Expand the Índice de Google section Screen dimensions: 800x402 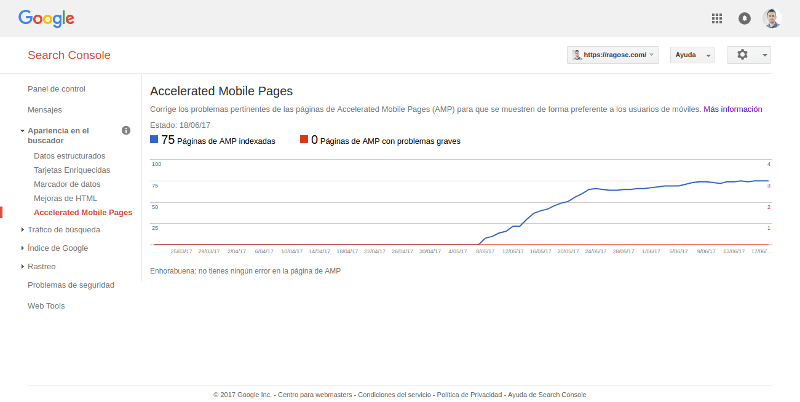point(22,248)
